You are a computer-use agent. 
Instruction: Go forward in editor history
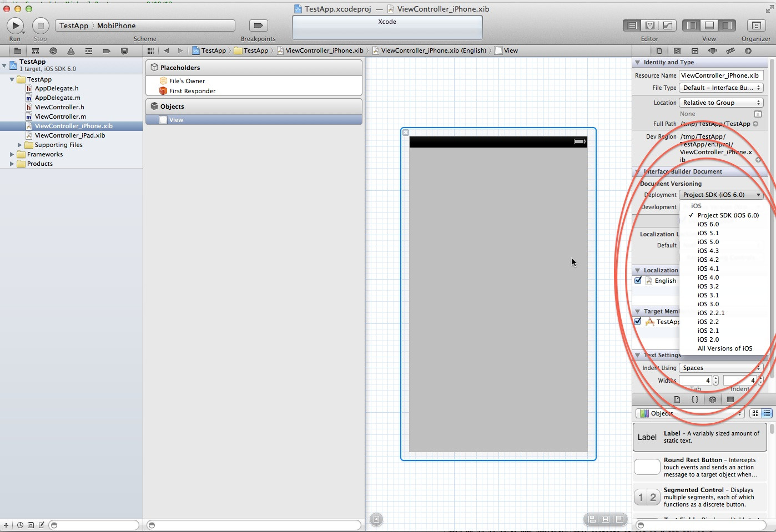[x=180, y=50]
